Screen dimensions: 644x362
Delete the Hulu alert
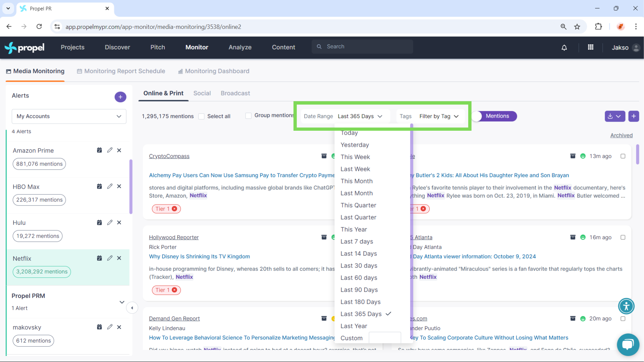[119, 223]
